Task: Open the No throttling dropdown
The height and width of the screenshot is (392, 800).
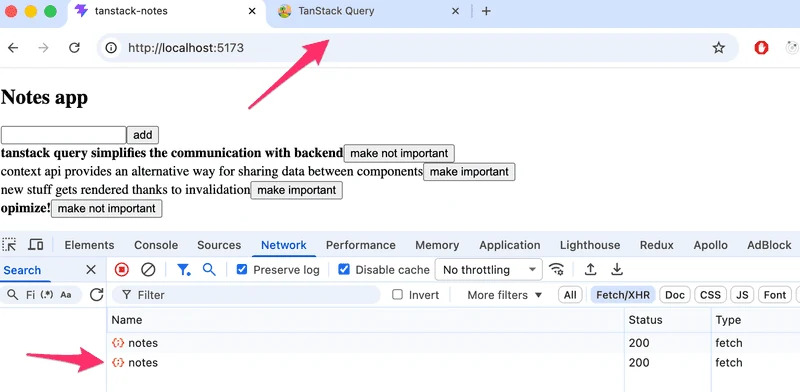Action: click(x=488, y=270)
